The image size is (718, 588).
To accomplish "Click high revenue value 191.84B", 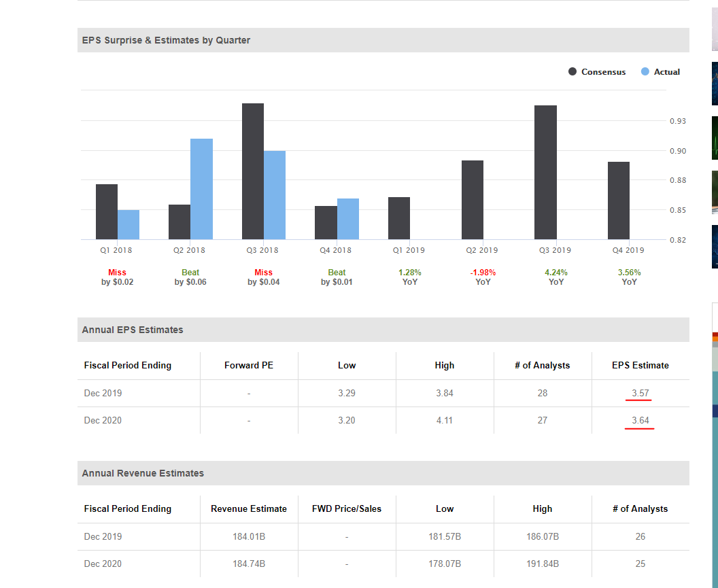I will (542, 564).
